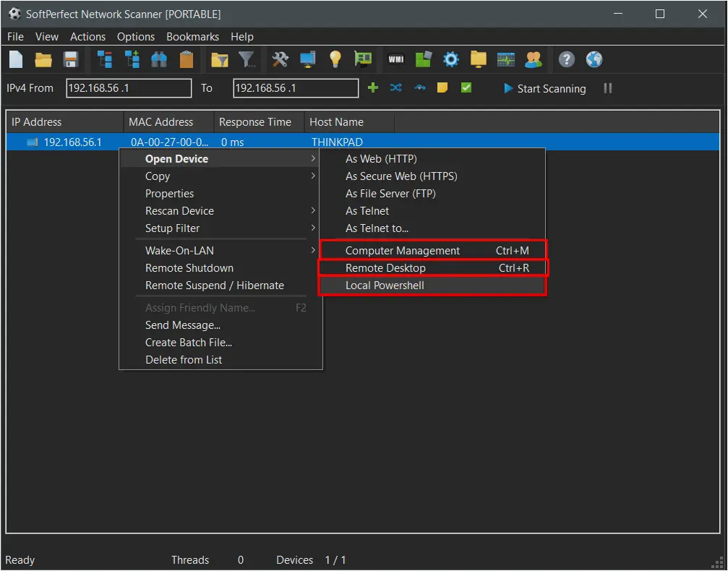The height and width of the screenshot is (571, 728).
Task: Click the yellow shared folder icon
Action: click(478, 59)
